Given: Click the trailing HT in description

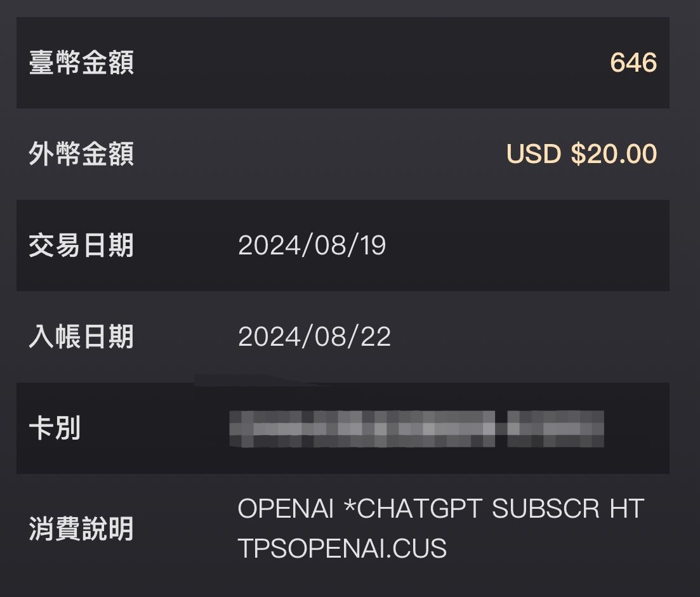Looking at the screenshot, I should pyautogui.click(x=627, y=509).
